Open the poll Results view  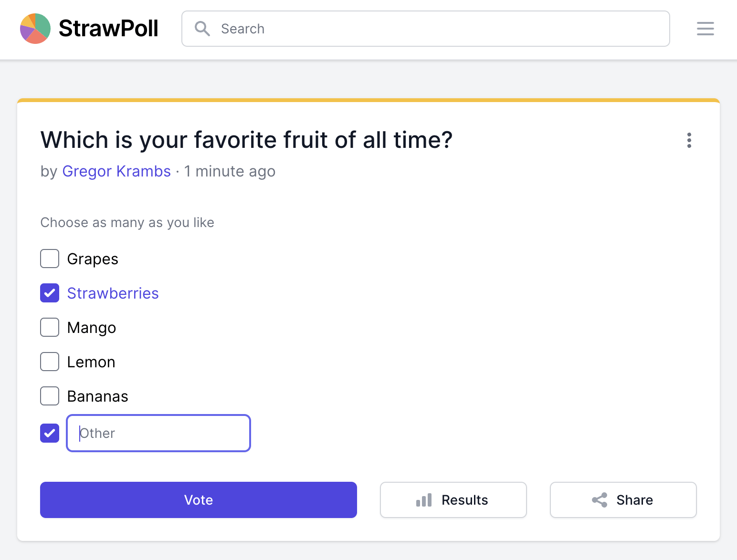point(453,500)
